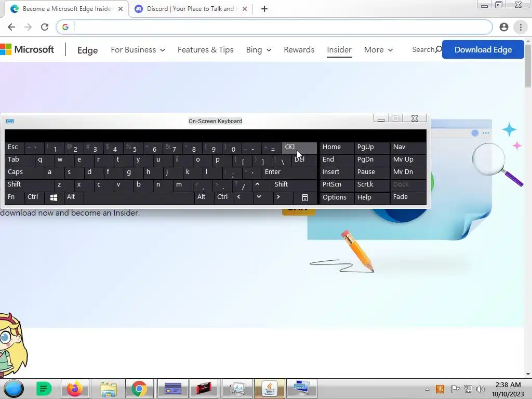Click the Tab key

(x=19, y=160)
